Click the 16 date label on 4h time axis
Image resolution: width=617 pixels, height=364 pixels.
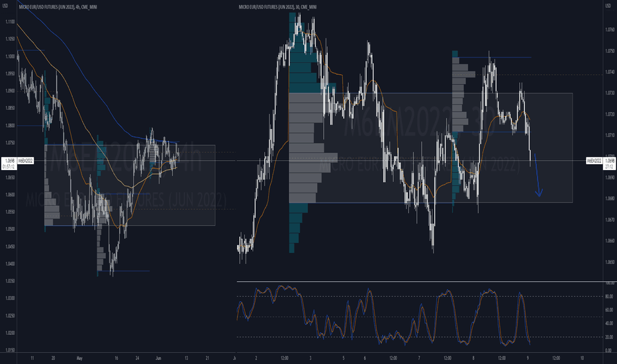pyautogui.click(x=116, y=358)
